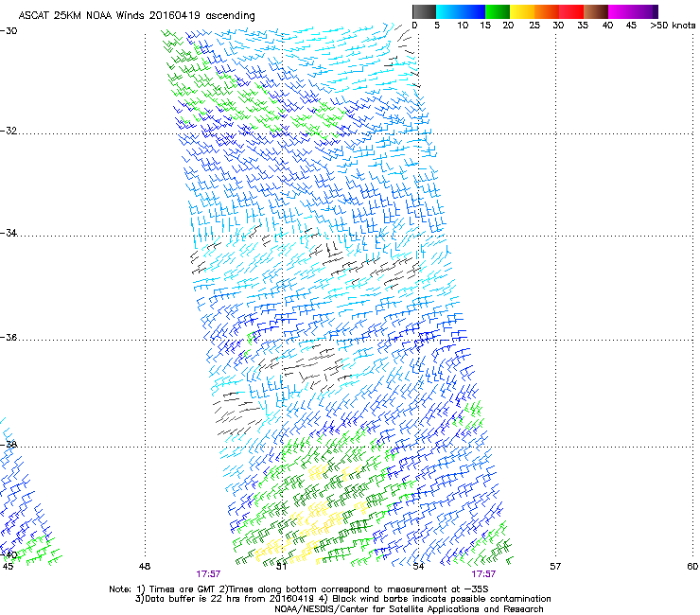Click the '57' longitude axis label

pyautogui.click(x=555, y=567)
